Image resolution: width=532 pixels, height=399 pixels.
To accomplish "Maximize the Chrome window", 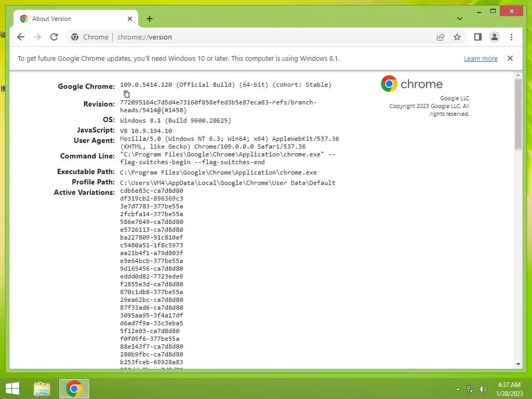I will (493, 11).
